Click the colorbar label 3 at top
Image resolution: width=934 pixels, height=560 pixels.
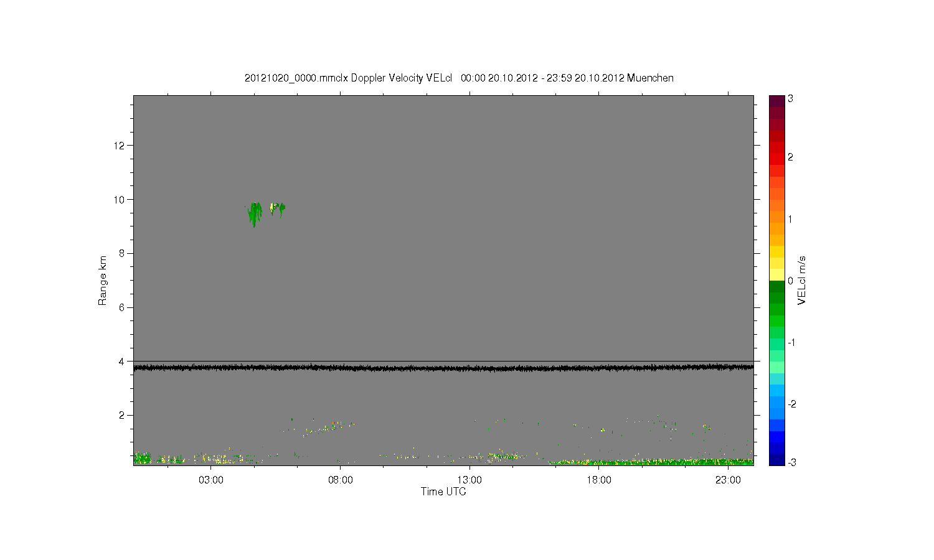pos(790,99)
